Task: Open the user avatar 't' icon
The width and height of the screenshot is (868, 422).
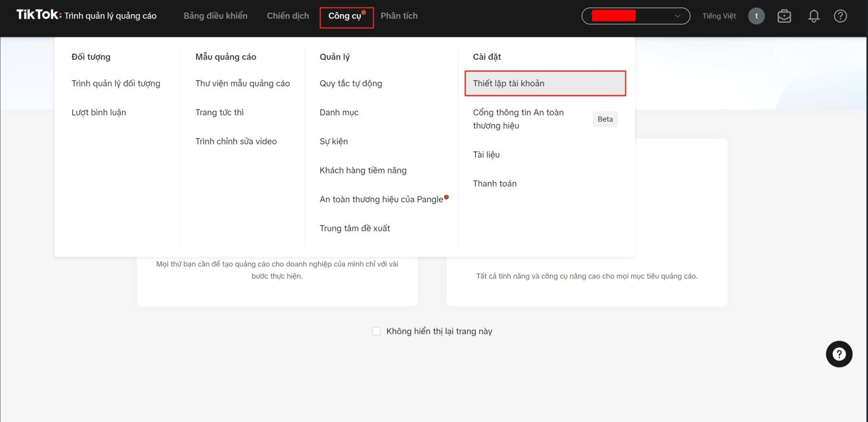Action: tap(756, 16)
